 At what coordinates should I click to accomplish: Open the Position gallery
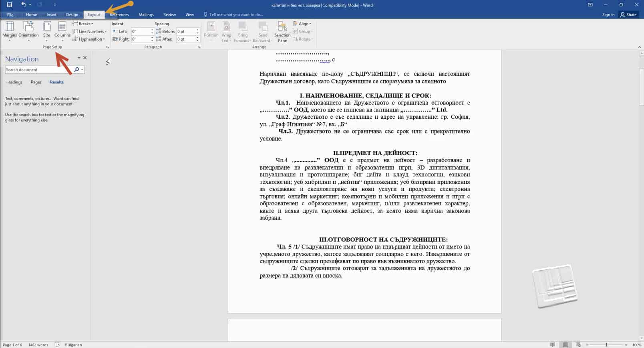point(211,31)
